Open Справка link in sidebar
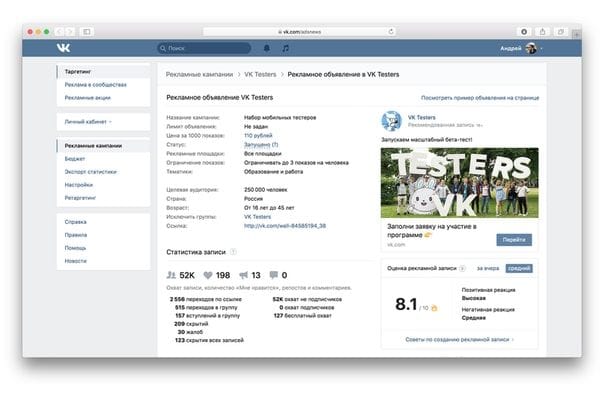The image size is (604, 396). (76, 222)
